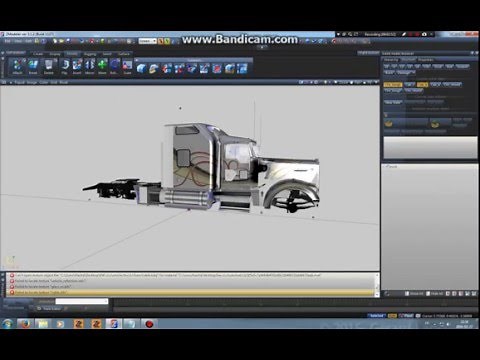Select the Rotate tool
Image resolution: width=480 pixels, height=360 pixels.
114,66
